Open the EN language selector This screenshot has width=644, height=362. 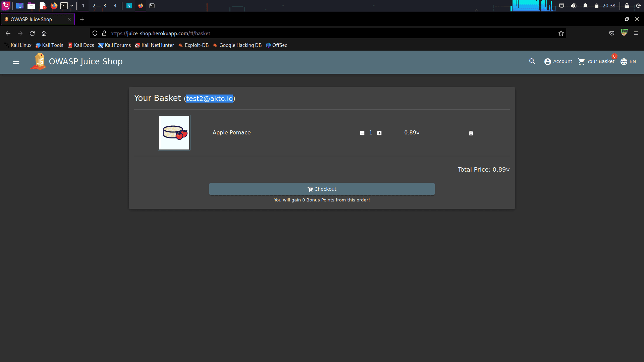(x=628, y=62)
